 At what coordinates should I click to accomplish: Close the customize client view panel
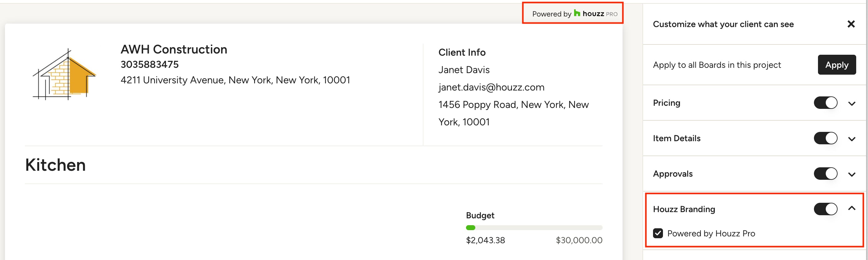click(851, 24)
